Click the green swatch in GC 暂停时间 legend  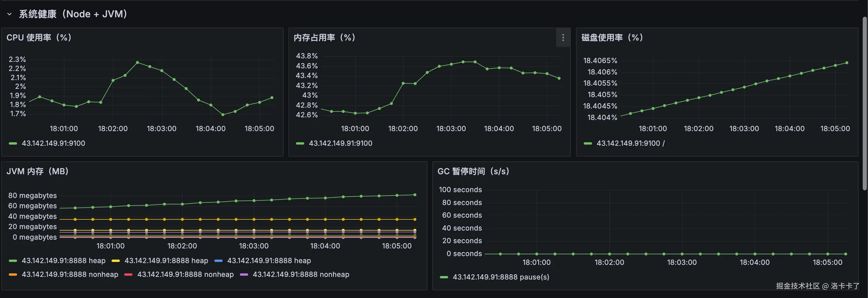coord(444,277)
